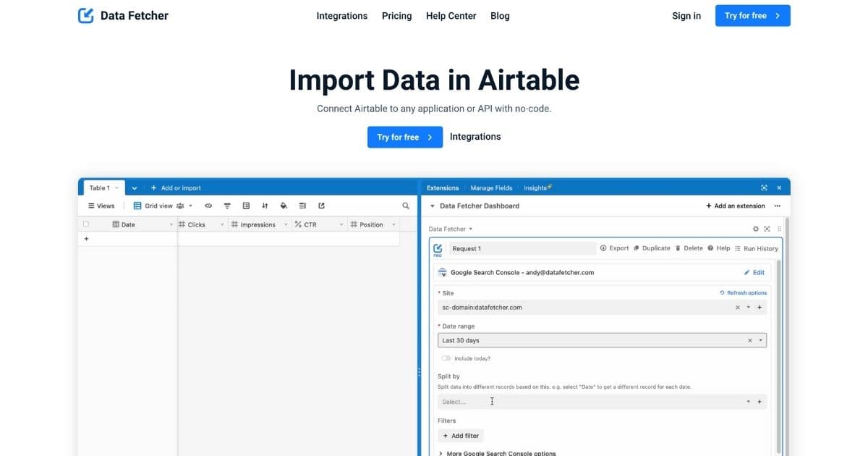Screen dimensions: 868x456
Task: Go to the Help Center
Action: (x=451, y=16)
